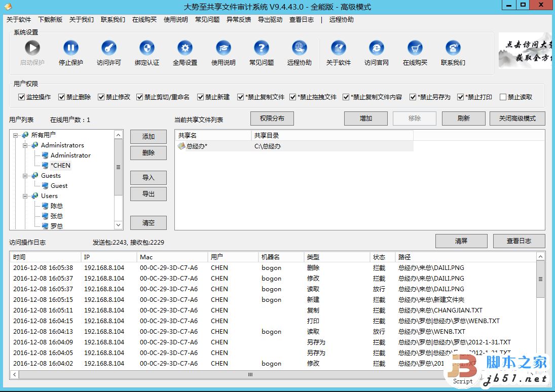Image resolution: width=555 pixels, height=392 pixels.
Task: Open 关于软件 toolbar icon
Action: [x=339, y=48]
